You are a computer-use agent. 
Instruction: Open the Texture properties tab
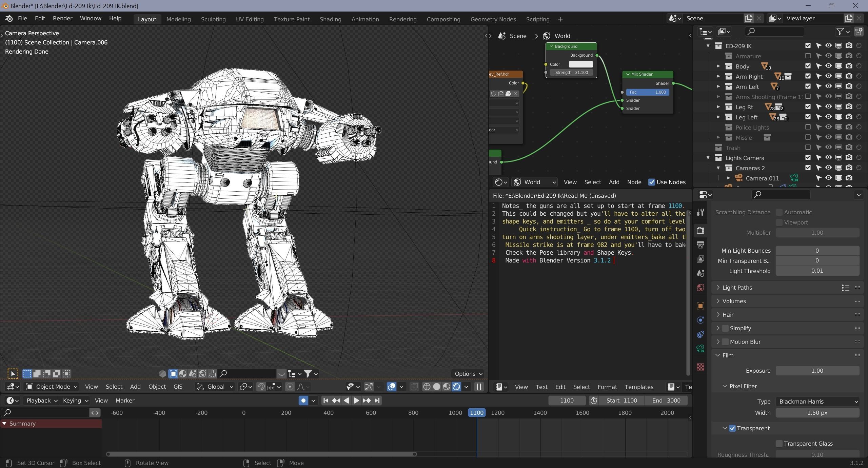coord(701,367)
